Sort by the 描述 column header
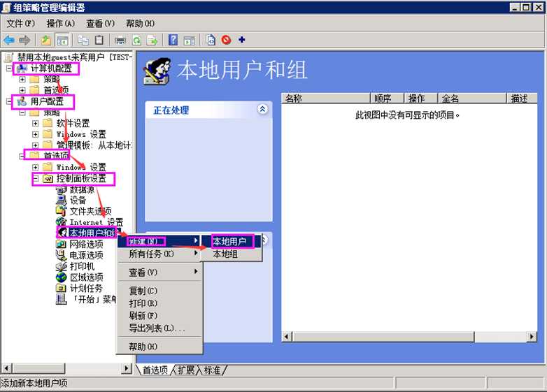This screenshot has height=392, width=547. (522, 99)
